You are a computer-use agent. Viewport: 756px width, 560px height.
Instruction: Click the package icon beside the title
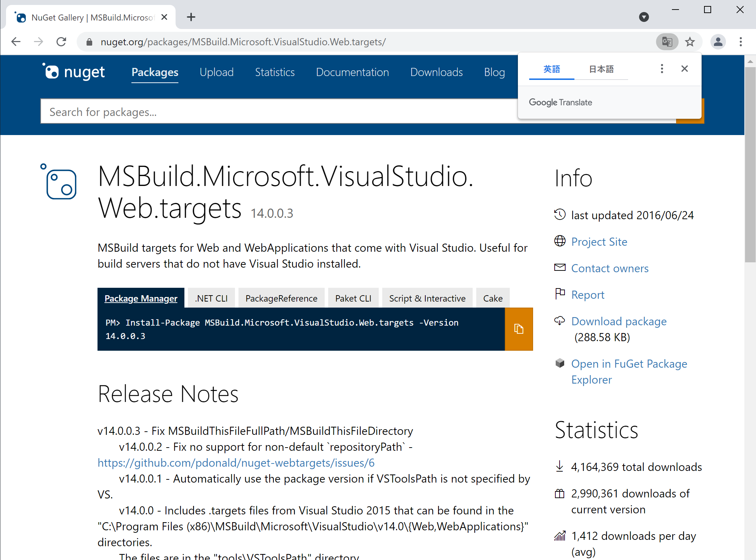tap(59, 182)
